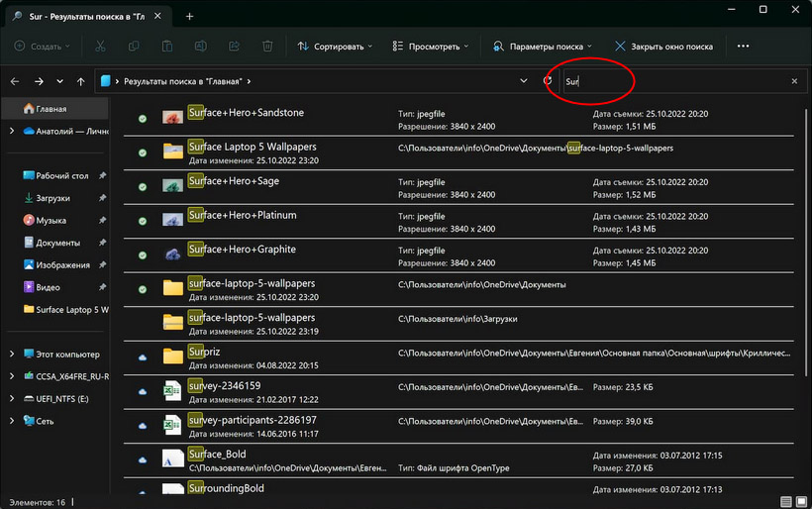Open the Параметры поиска dropdown
This screenshot has width=812, height=509.
tap(543, 47)
